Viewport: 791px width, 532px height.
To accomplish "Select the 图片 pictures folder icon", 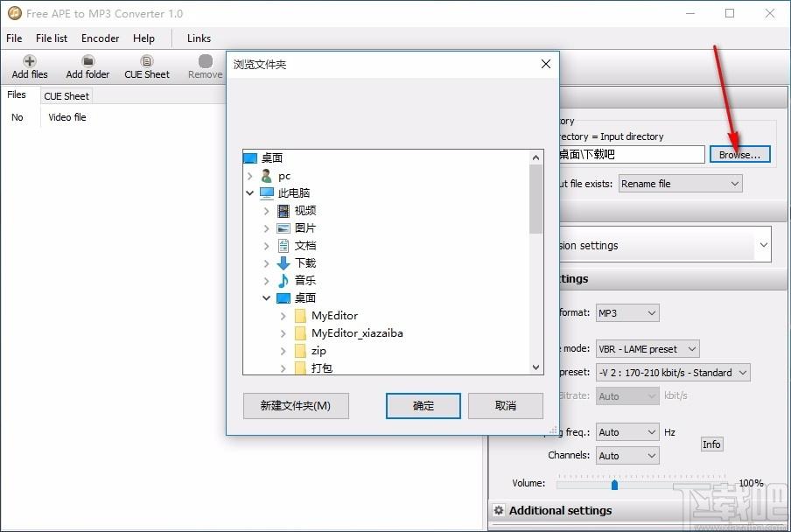I will click(x=283, y=228).
